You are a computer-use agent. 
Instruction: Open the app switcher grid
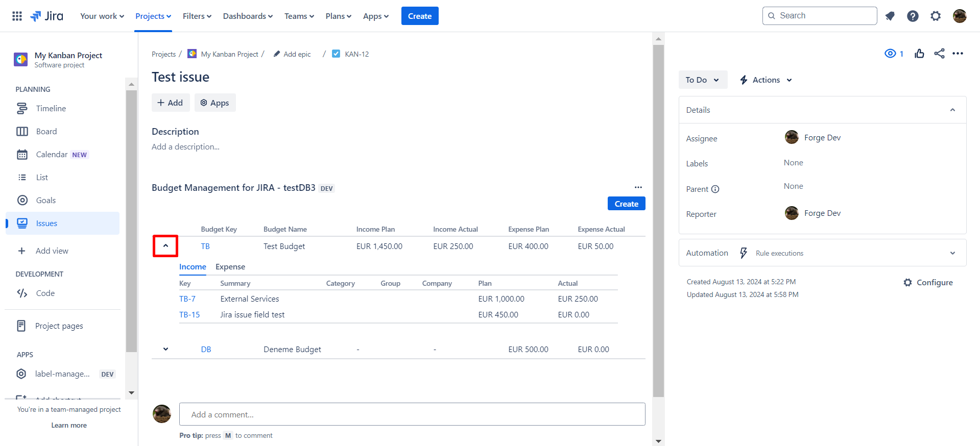point(17,16)
